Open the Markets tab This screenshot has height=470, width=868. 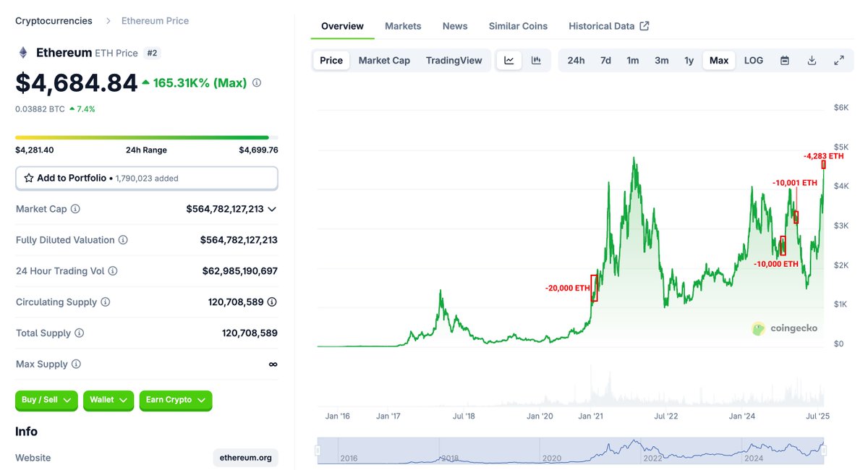click(x=403, y=26)
